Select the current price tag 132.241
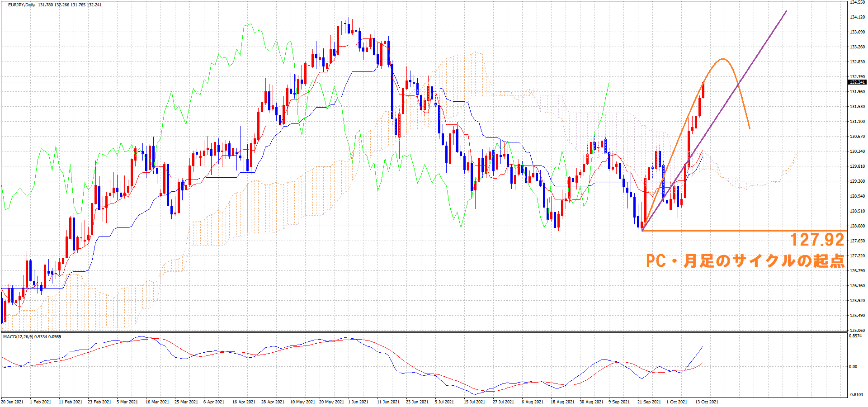 [x=857, y=82]
